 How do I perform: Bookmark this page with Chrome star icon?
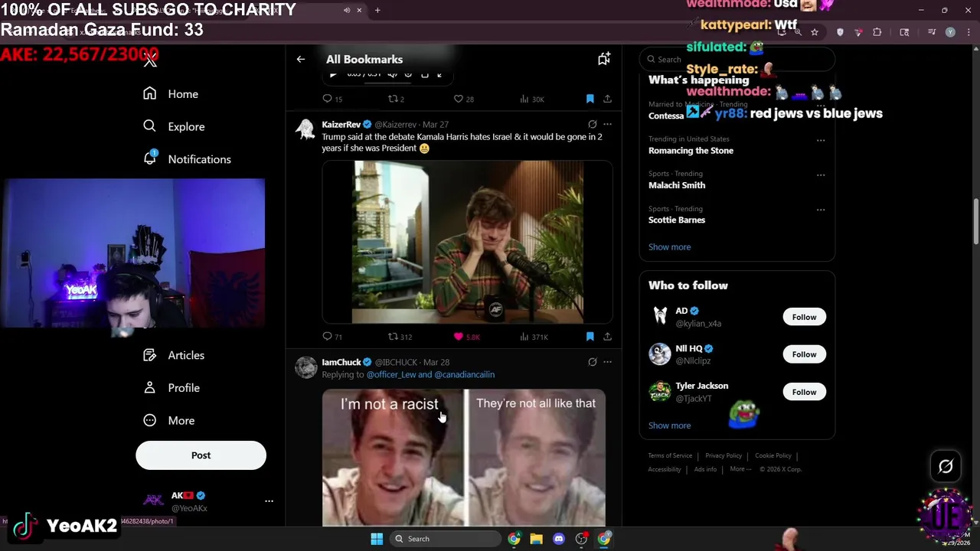(x=815, y=32)
